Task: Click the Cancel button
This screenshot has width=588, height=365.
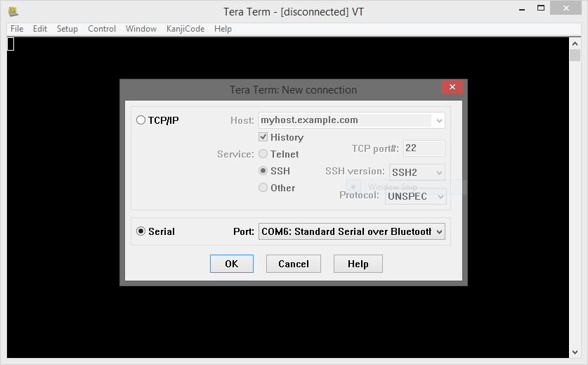Action: click(294, 264)
